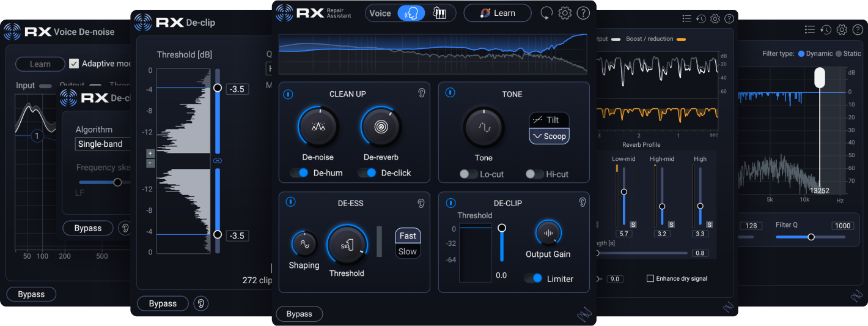Image resolution: width=868 pixels, height=326 pixels.
Task: Toggle the DE-ESS module power button
Action: click(290, 202)
